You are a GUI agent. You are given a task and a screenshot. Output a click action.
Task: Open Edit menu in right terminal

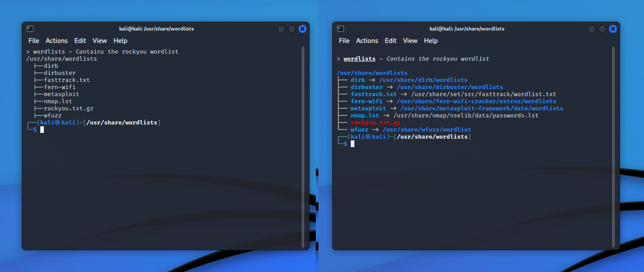390,41
